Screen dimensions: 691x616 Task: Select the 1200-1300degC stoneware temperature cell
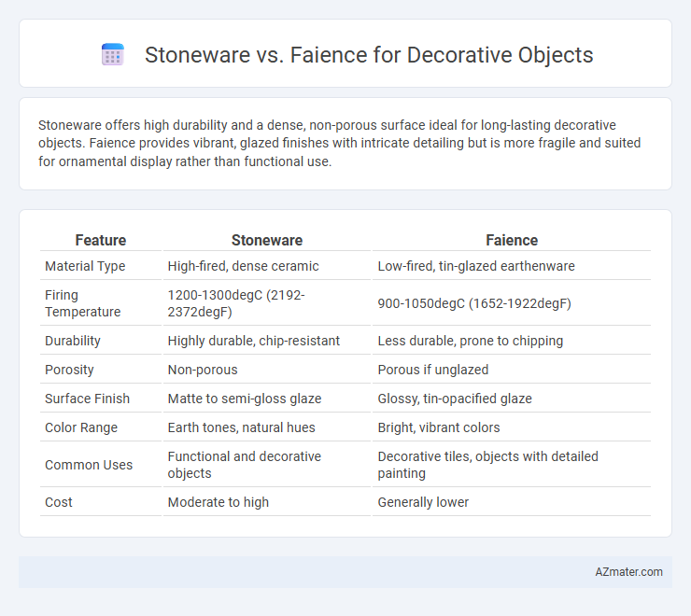236,303
